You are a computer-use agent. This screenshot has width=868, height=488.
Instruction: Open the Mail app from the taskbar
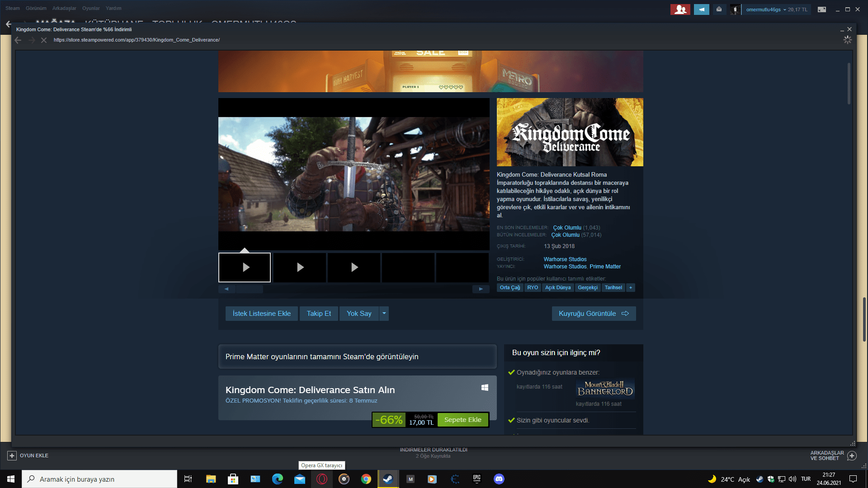tap(300, 479)
